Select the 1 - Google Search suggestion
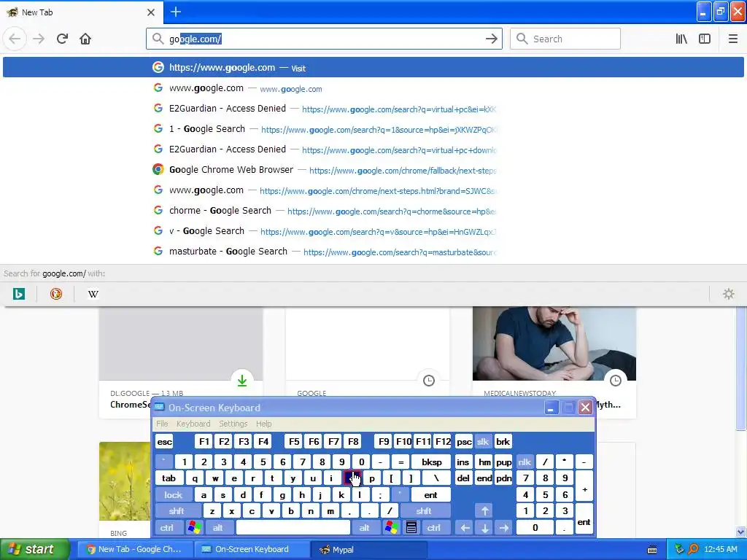Screen dimensions: 747x560 pos(373,128)
